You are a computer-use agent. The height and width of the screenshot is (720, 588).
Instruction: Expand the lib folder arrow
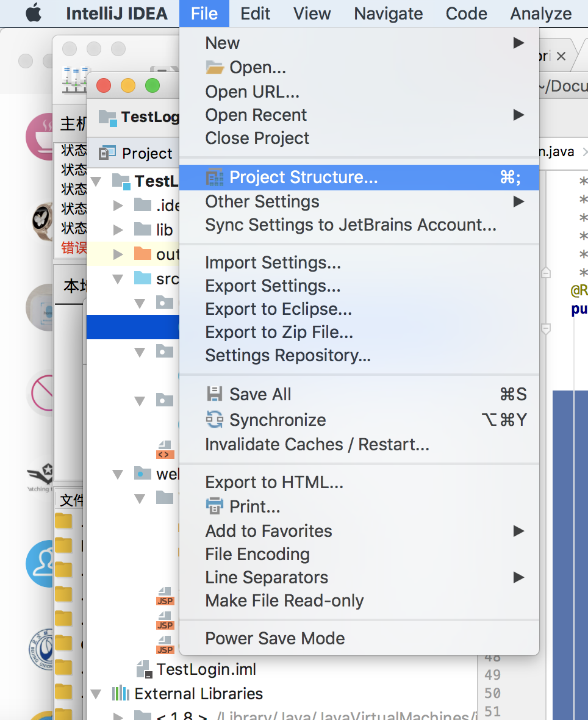pos(118,229)
